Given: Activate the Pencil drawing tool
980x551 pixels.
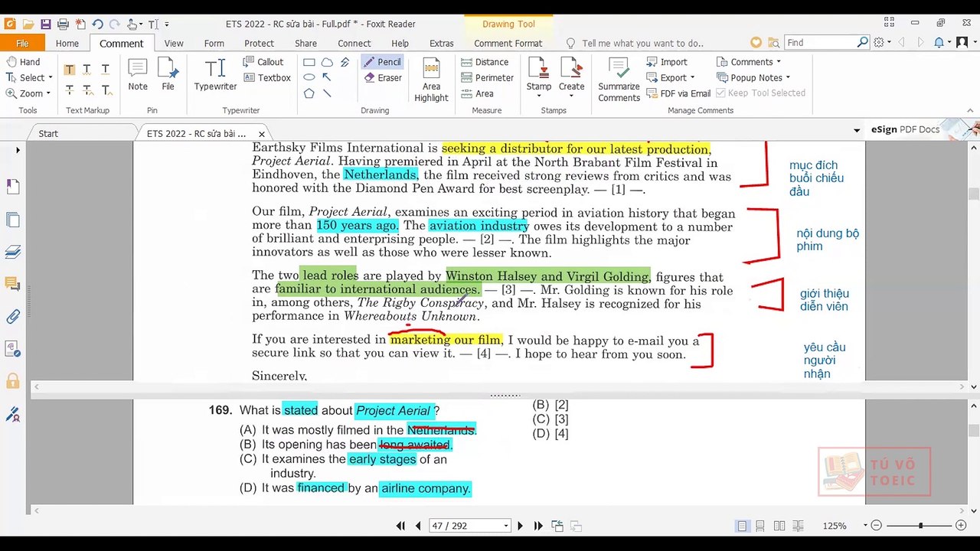Looking at the screenshot, I should tap(382, 62).
